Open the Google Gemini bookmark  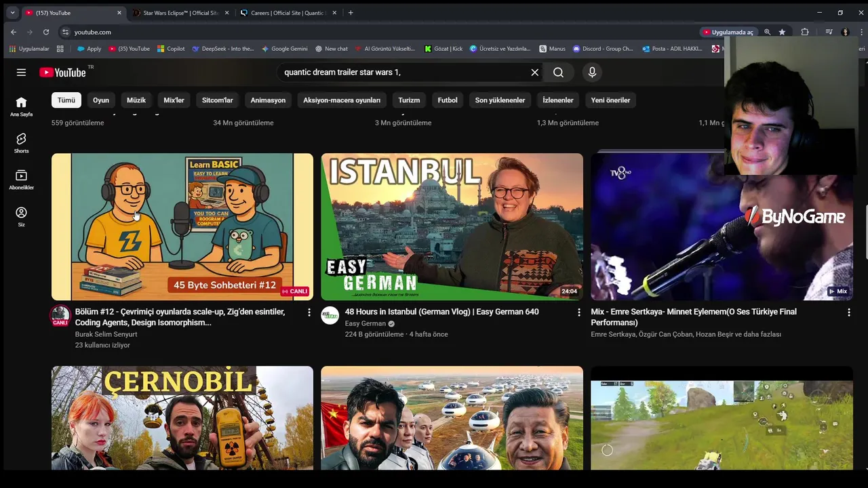[x=284, y=49]
